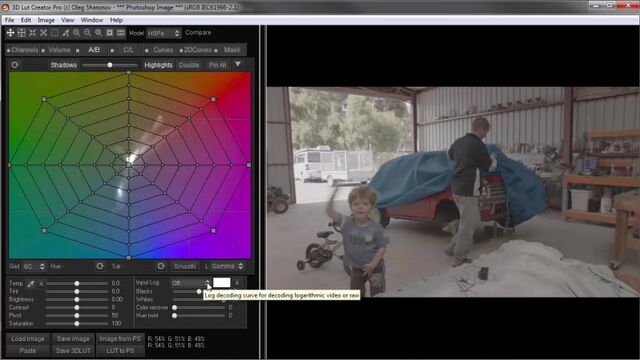Select the rectangle selection tool icon
The image size is (640, 360).
[x=54, y=33]
